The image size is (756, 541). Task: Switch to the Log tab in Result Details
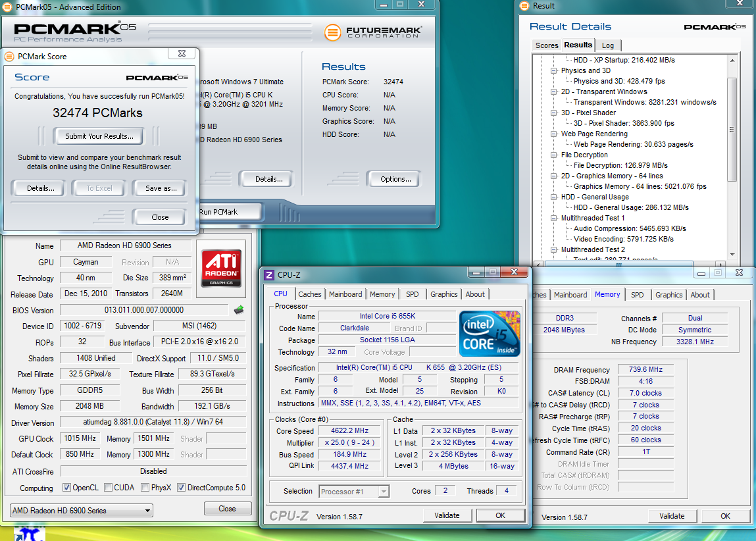(x=608, y=45)
